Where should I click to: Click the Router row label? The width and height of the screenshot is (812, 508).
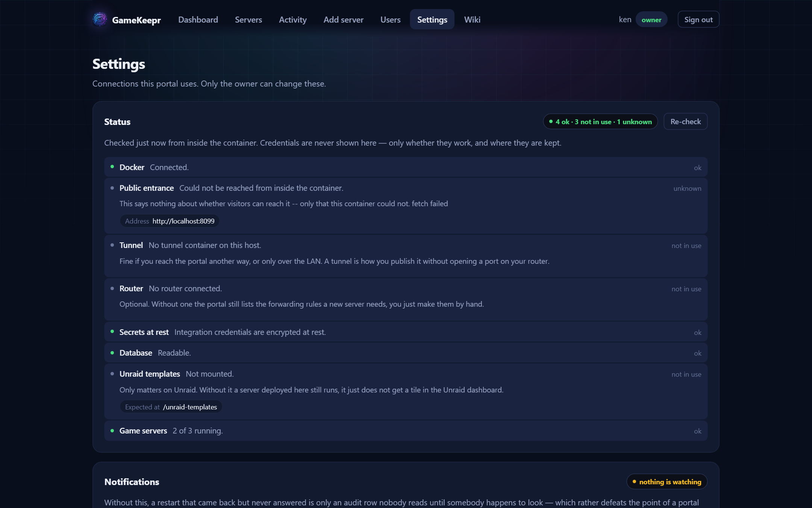131,289
